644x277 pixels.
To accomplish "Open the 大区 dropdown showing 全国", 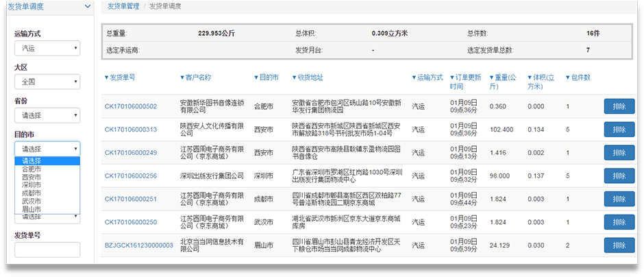I will [x=47, y=82].
